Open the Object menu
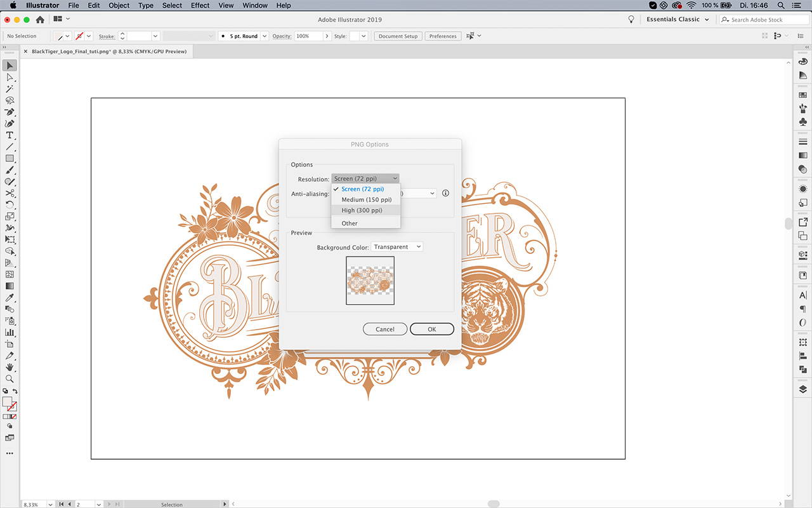The image size is (812, 508). (119, 5)
